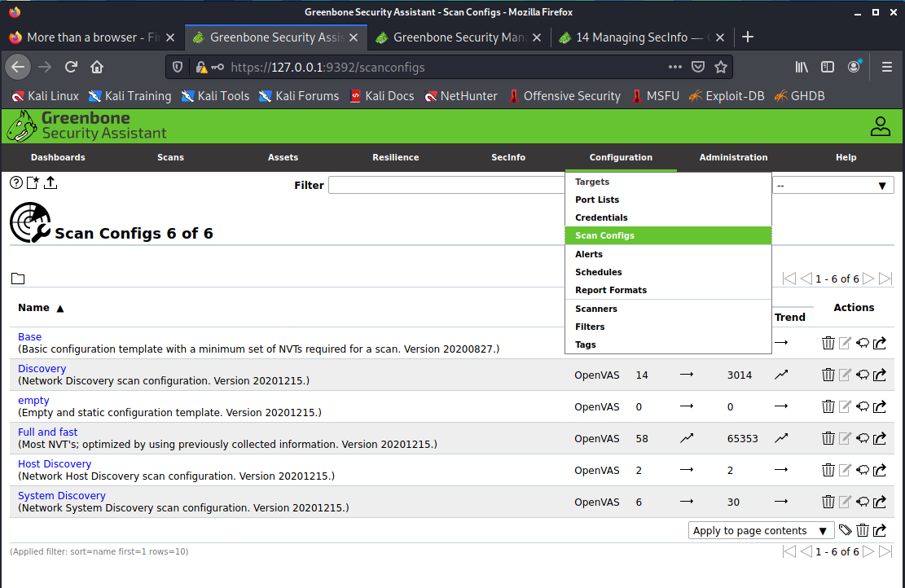The image size is (905, 588).
Task: Clone the empty scan config
Action: coord(863,406)
